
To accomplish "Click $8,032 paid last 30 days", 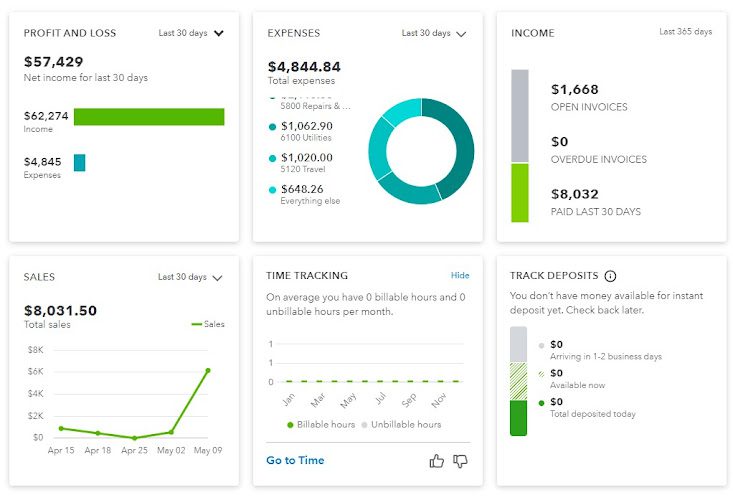I will [x=575, y=194].
